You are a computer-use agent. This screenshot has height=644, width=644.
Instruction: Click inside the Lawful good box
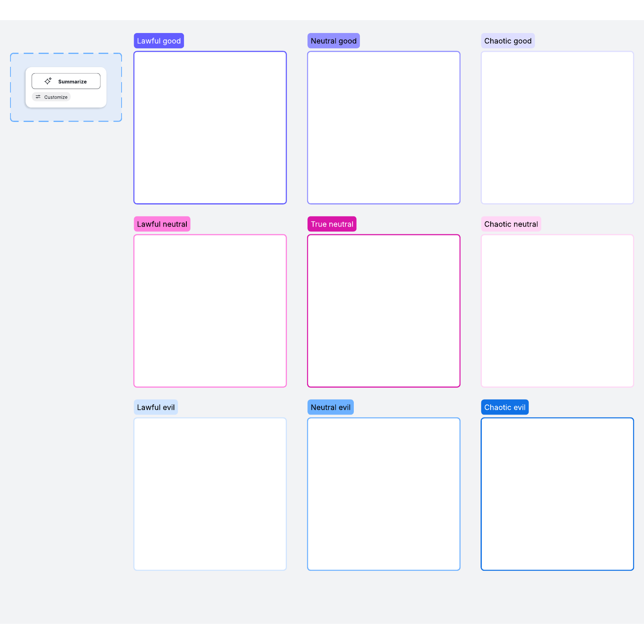click(x=210, y=128)
